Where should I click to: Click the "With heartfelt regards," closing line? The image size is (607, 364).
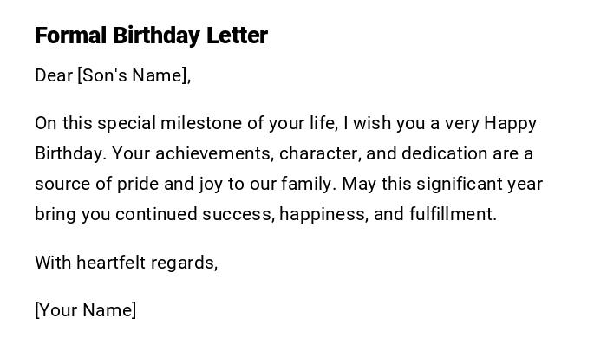pos(126,262)
